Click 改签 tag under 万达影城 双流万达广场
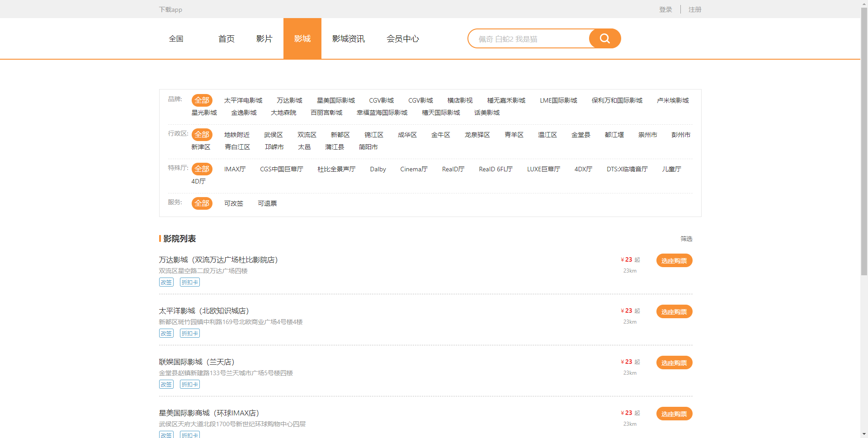 point(166,282)
